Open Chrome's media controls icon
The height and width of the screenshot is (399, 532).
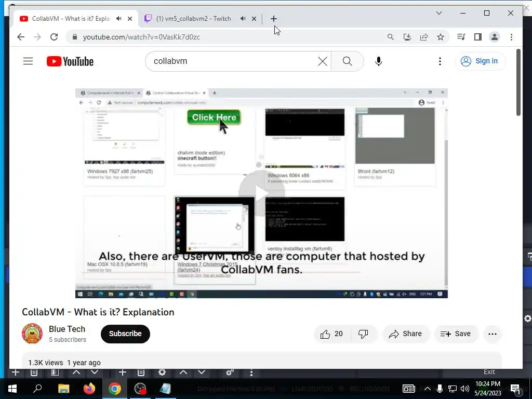[x=461, y=37]
